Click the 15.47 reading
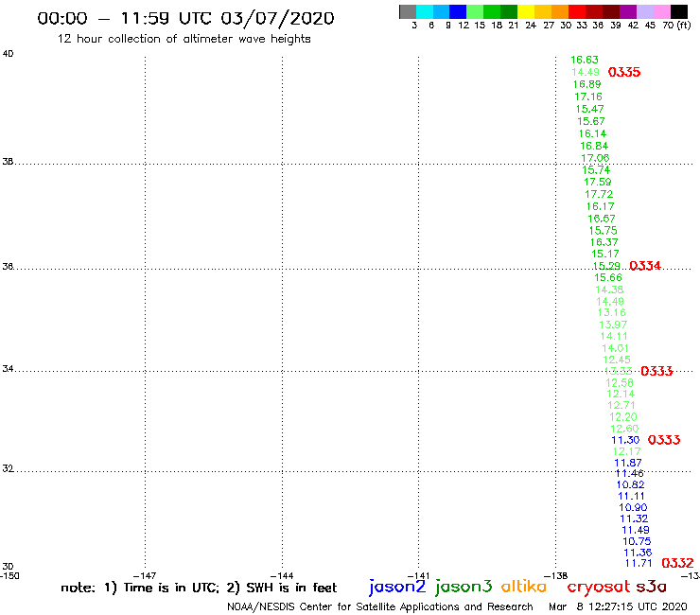The image size is (700, 615). [589, 109]
